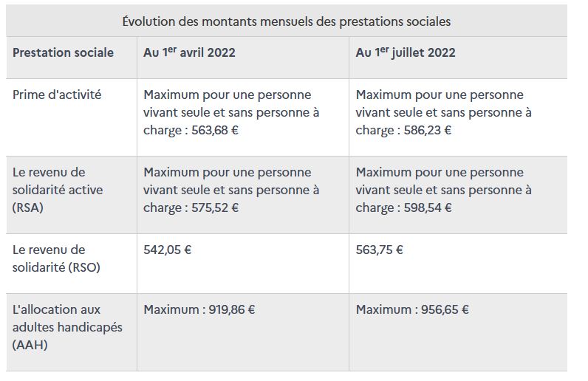Click the 'Maximum : 919,86 €' AAH cell
Viewport: 588px width, 381px height.
[199, 310]
